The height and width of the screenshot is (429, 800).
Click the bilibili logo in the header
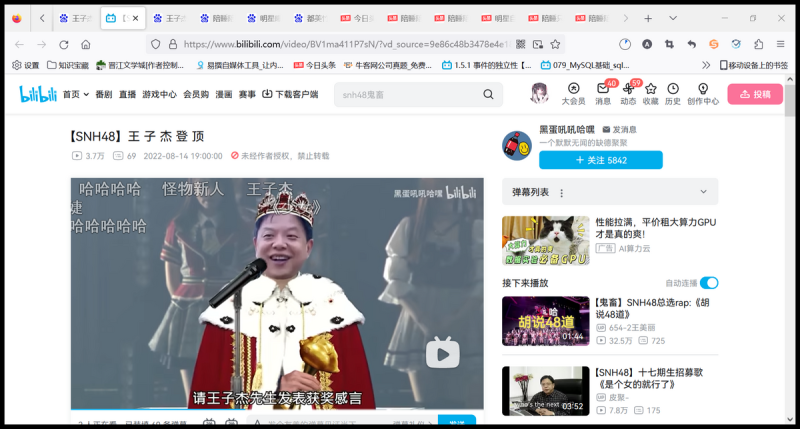click(38, 94)
